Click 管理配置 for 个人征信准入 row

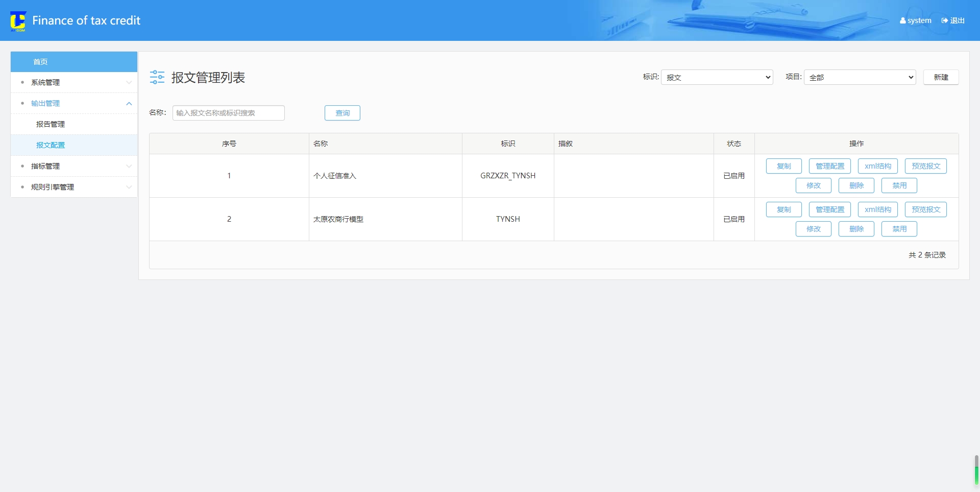(x=830, y=166)
